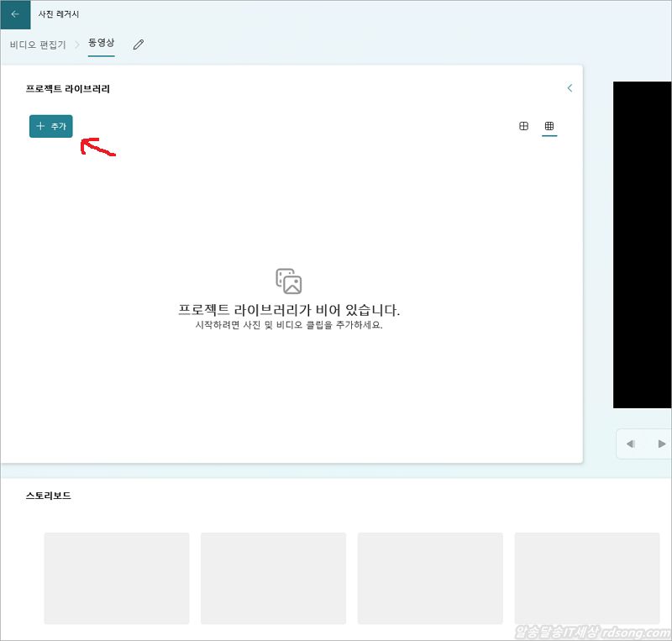Click the empty library photo icon
This screenshot has width=672, height=641.
pyautogui.click(x=288, y=281)
